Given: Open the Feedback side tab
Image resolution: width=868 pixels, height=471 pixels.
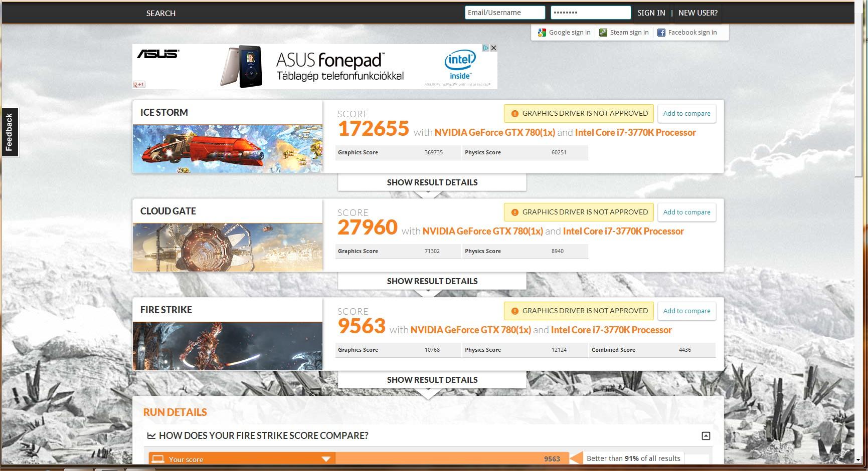Looking at the screenshot, I should tap(10, 132).
